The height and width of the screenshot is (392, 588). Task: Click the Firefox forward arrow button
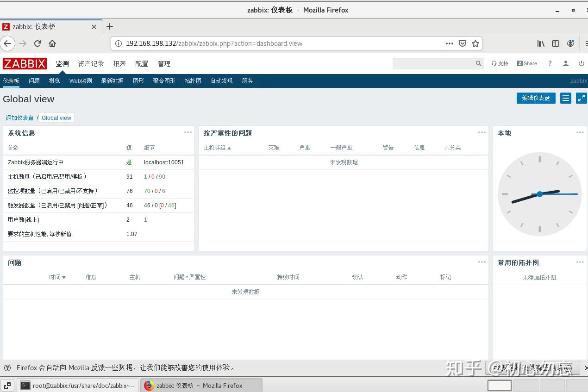point(23,44)
